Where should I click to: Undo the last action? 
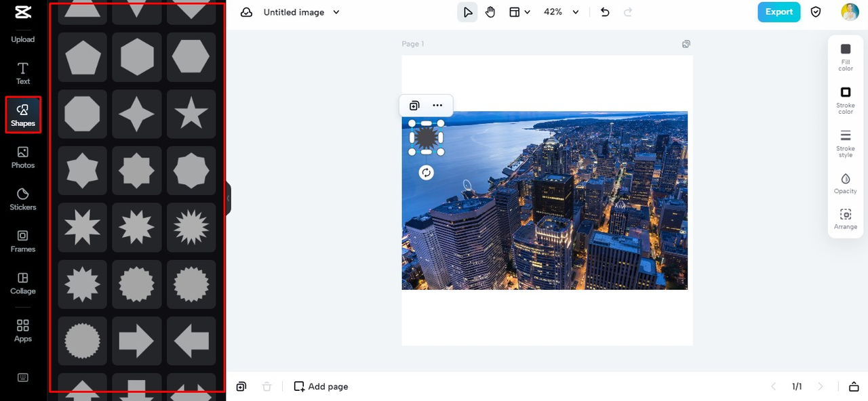click(606, 12)
